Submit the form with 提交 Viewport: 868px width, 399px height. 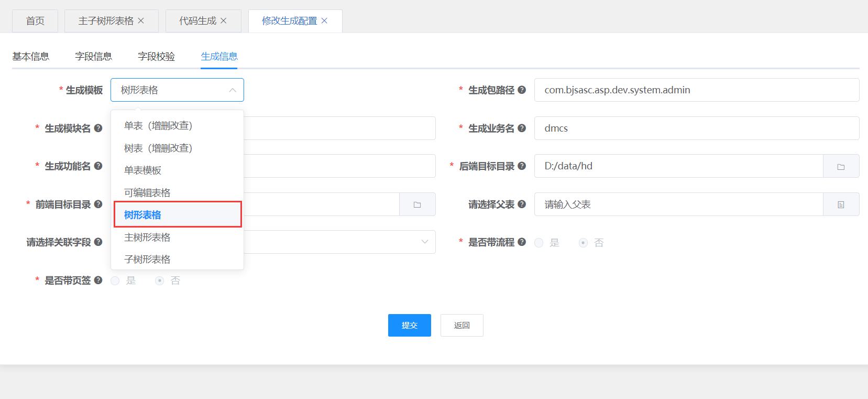point(410,325)
